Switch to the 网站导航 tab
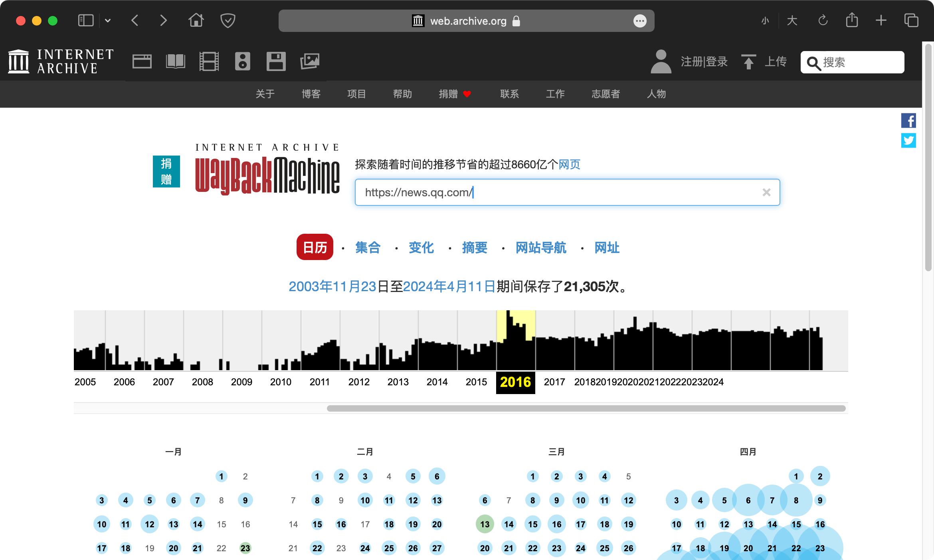 (x=541, y=248)
